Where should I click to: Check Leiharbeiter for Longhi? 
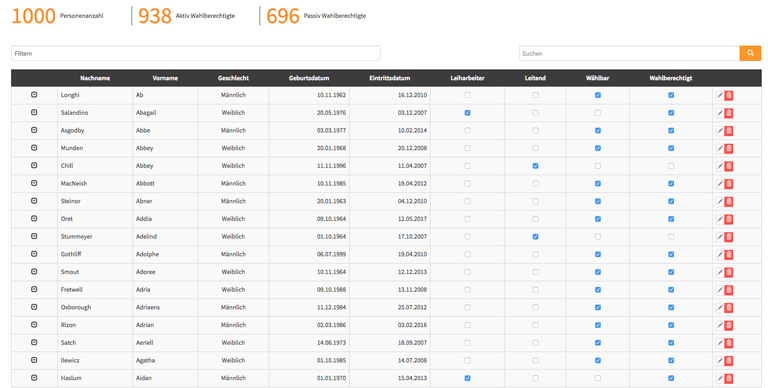tap(467, 95)
